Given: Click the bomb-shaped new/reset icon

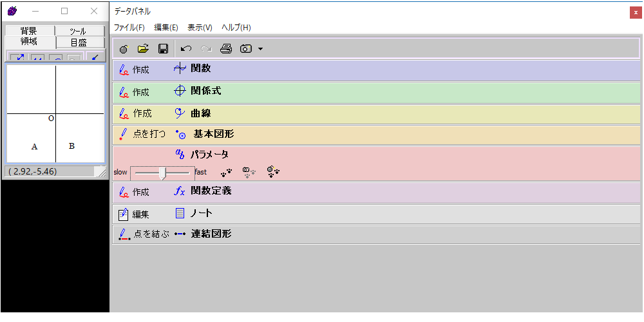Looking at the screenshot, I should 124,48.
